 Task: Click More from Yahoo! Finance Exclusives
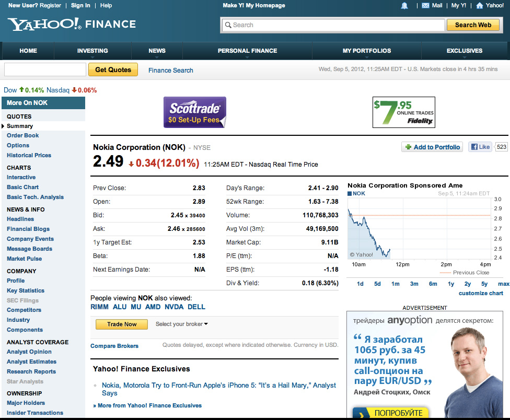click(147, 405)
